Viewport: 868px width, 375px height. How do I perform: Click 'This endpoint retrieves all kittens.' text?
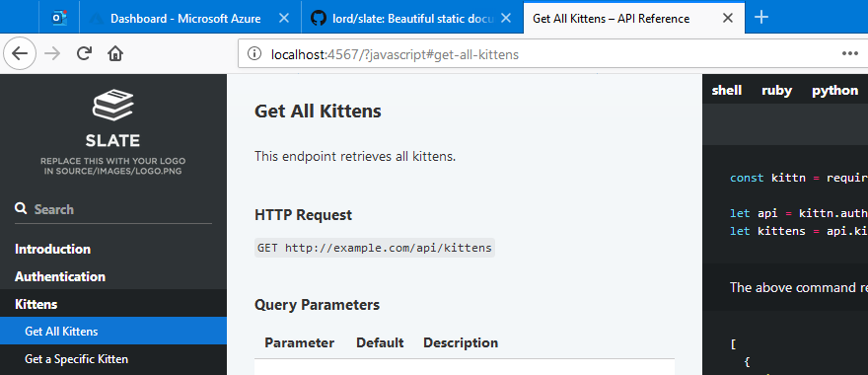point(355,156)
